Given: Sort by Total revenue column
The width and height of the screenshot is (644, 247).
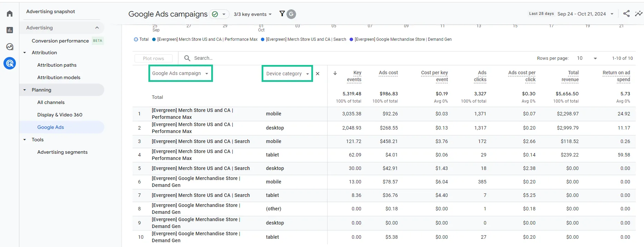Looking at the screenshot, I should pyautogui.click(x=570, y=76).
